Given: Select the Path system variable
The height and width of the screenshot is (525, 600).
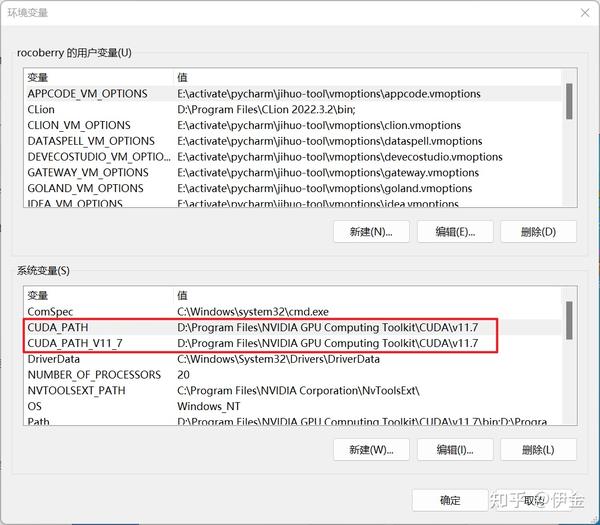Looking at the screenshot, I should 292,421.
